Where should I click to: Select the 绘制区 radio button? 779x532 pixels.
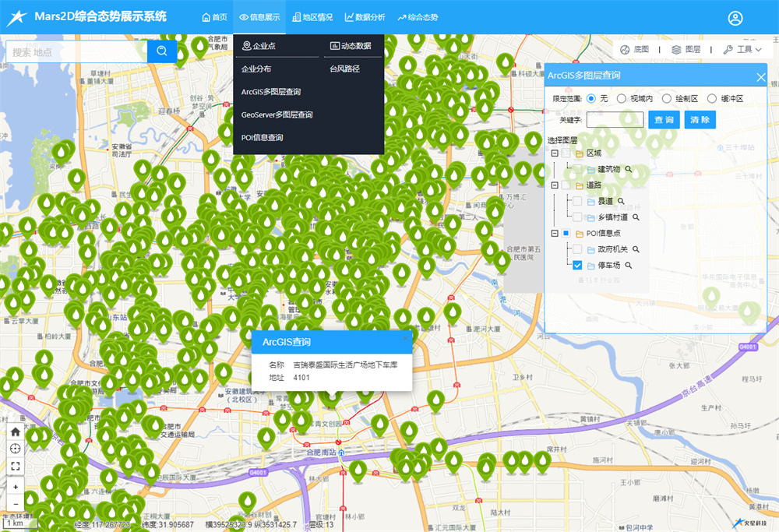(667, 98)
